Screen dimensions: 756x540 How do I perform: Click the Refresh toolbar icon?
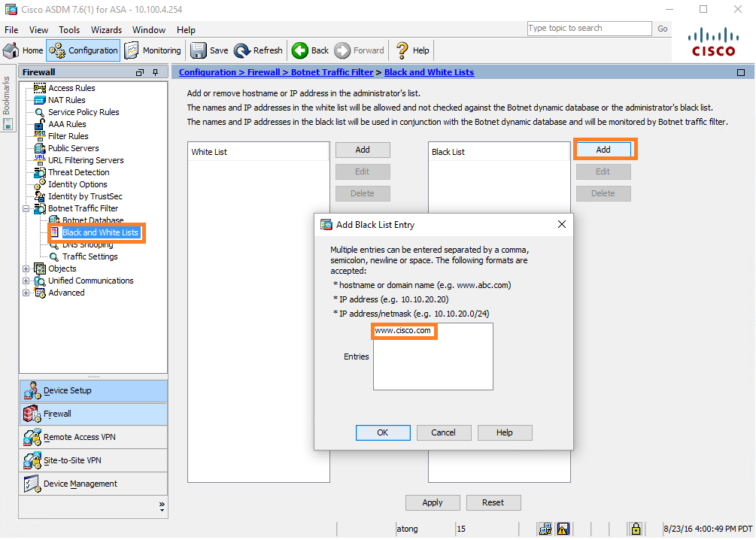pos(242,50)
